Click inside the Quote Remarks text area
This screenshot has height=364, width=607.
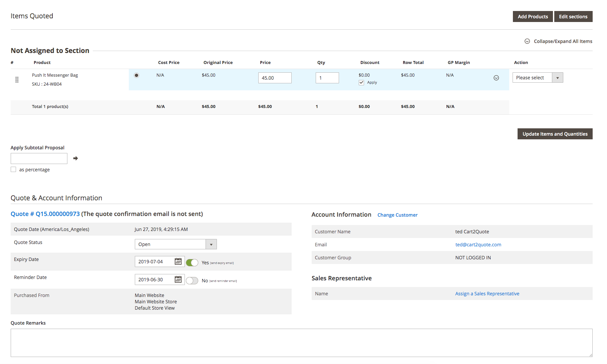click(300, 343)
